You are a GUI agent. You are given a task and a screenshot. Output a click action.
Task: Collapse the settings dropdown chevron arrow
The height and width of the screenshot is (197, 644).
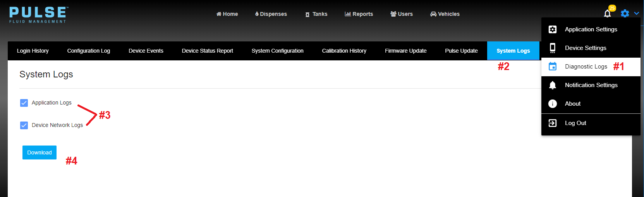point(636,14)
